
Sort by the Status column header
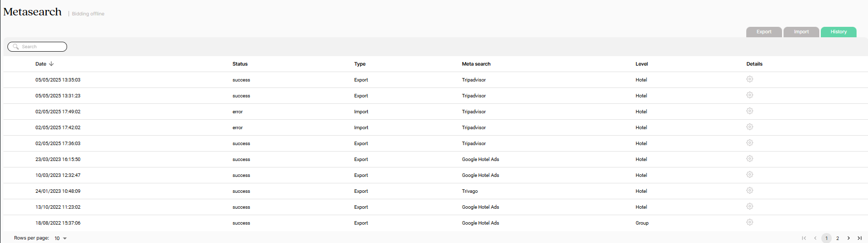[x=240, y=64]
